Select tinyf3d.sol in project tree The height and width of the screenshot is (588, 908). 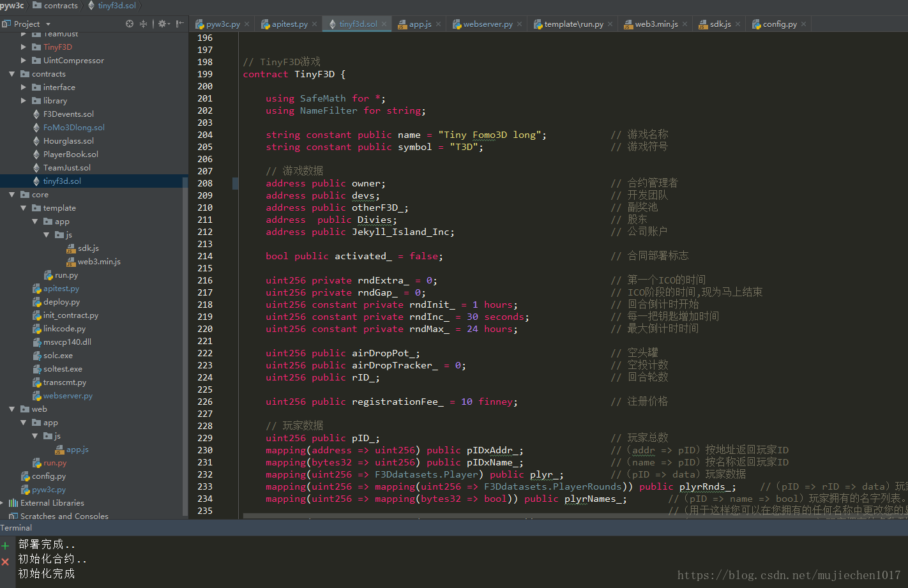coord(62,181)
